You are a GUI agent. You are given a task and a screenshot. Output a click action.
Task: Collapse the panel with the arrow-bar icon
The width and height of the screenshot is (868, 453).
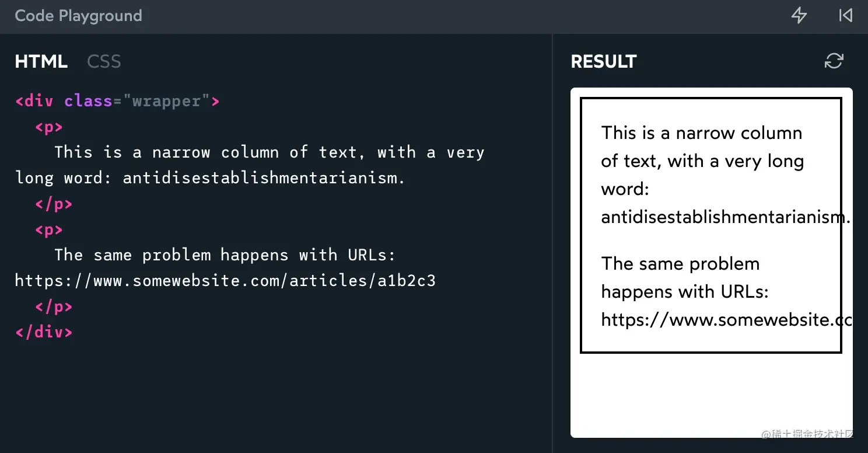coord(845,16)
